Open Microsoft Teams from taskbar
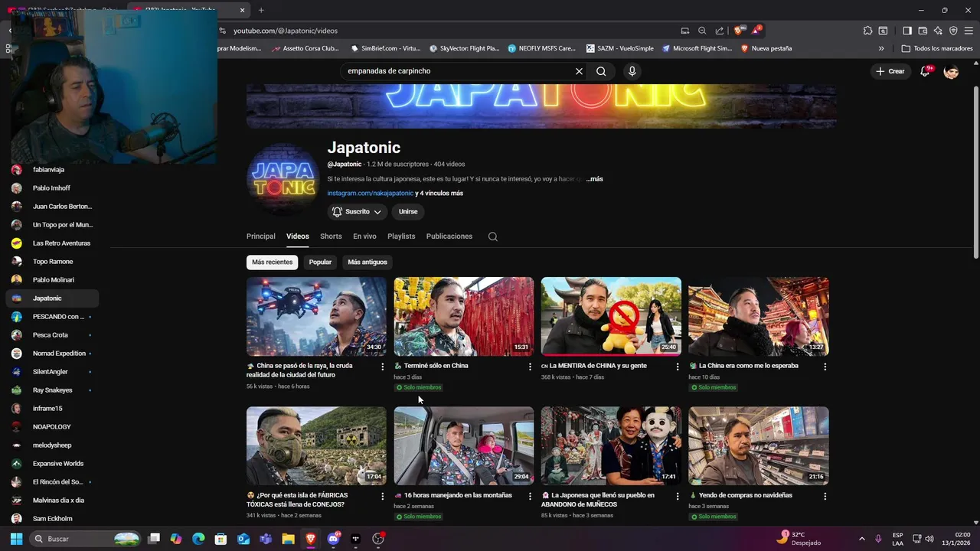Screen dimensions: 980x551 pyautogui.click(x=266, y=539)
